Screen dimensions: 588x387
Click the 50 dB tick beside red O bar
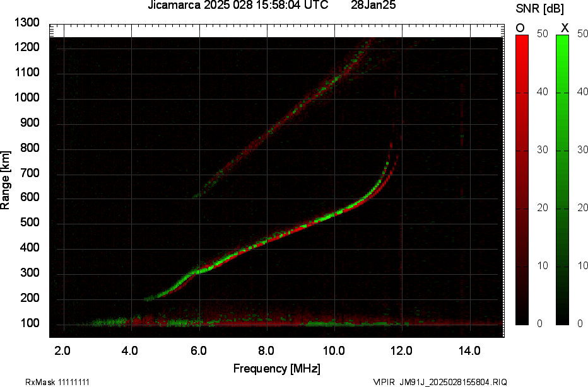pos(542,33)
